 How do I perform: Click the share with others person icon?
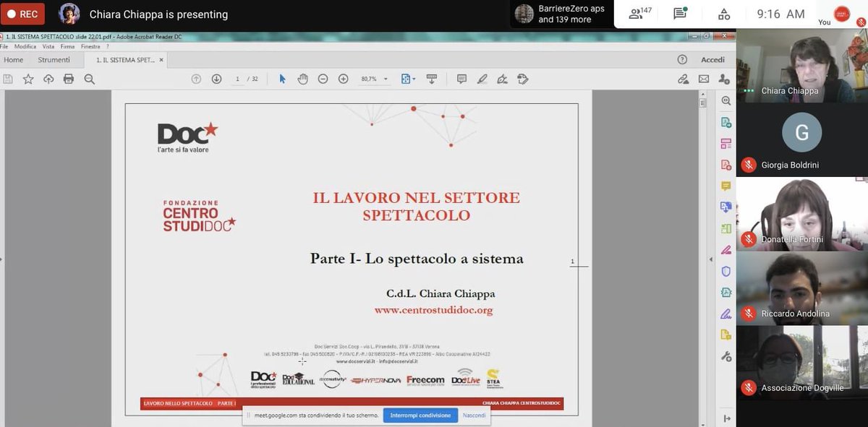pyautogui.click(x=724, y=79)
